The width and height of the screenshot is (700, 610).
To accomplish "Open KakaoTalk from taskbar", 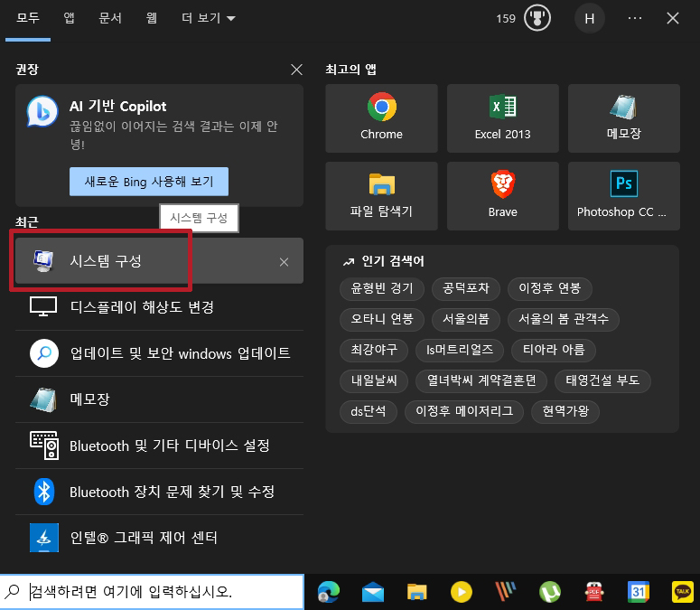I will pos(683,592).
